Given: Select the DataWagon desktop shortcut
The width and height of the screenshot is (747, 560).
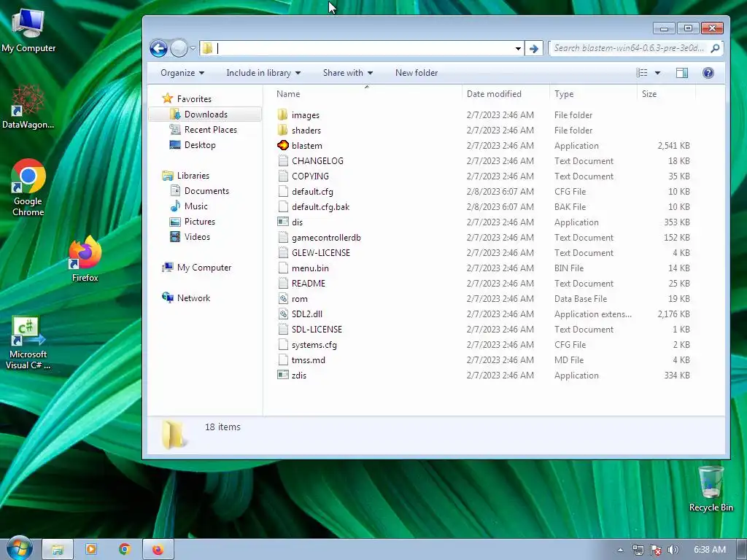Looking at the screenshot, I should (x=28, y=106).
